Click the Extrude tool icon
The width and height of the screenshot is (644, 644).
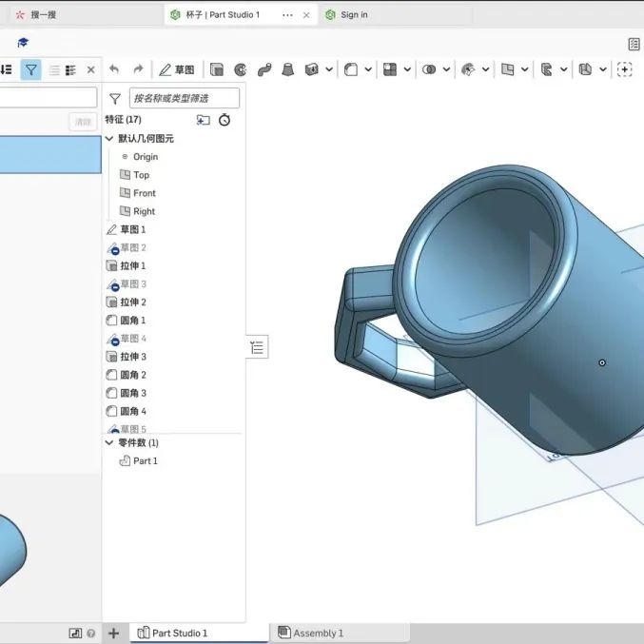pos(217,69)
